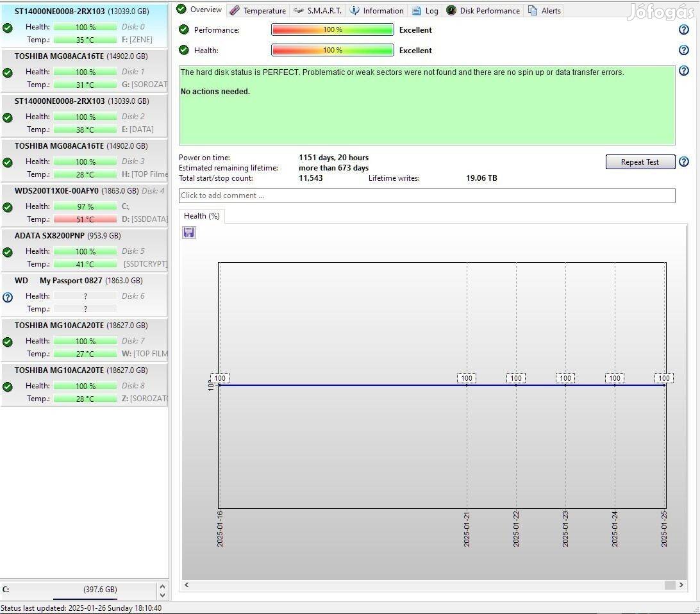Click the 2025-01-21 data point labeled 100
Screen dimensions: 700x614
pos(467,378)
